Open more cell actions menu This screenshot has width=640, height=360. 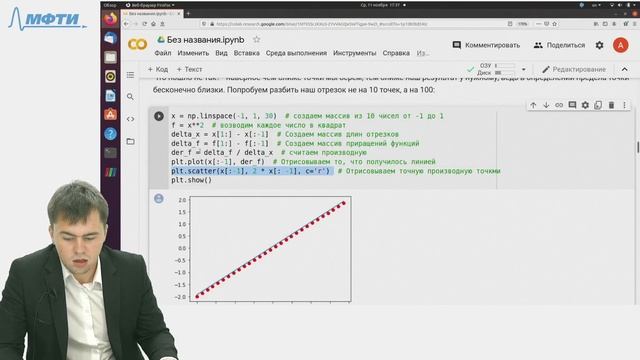click(624, 105)
